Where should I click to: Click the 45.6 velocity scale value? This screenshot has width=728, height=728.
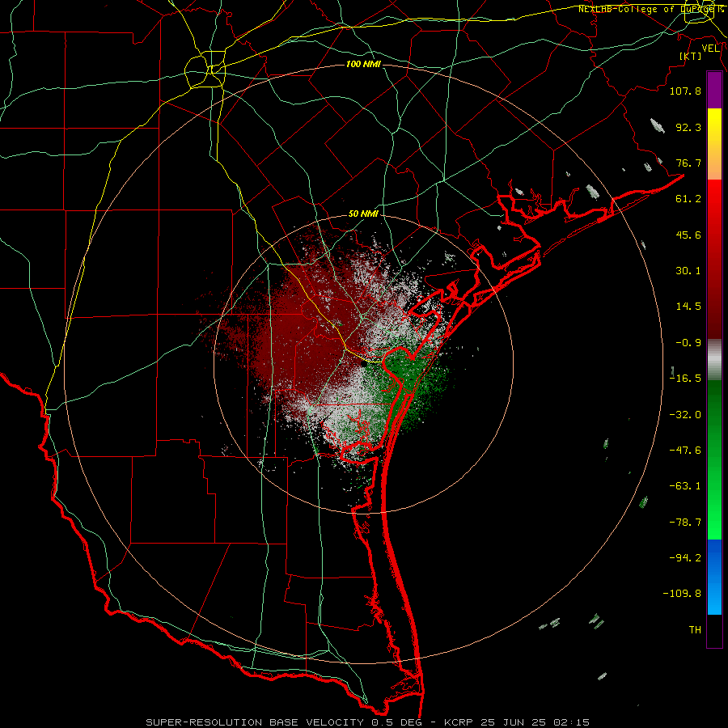pyautogui.click(x=688, y=235)
